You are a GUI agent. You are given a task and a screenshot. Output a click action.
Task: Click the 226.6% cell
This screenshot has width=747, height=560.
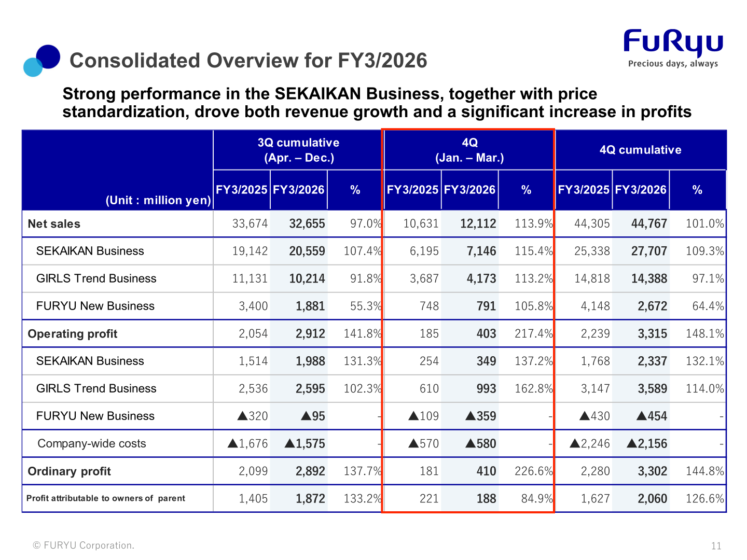534,471
